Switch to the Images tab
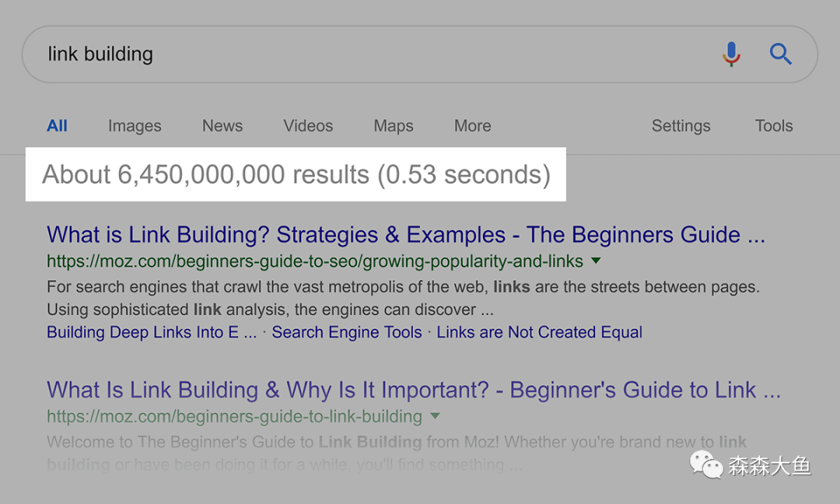Image resolution: width=840 pixels, height=504 pixels. tap(135, 127)
